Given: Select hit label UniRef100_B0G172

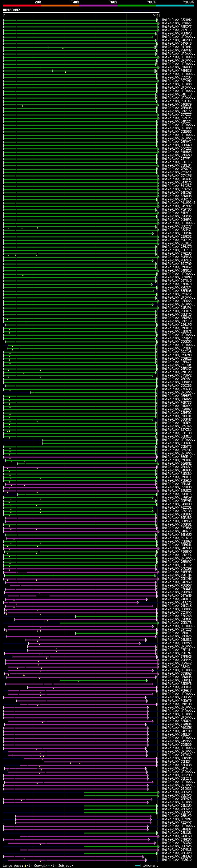Looking at the screenshot, I should [x=177, y=111].
